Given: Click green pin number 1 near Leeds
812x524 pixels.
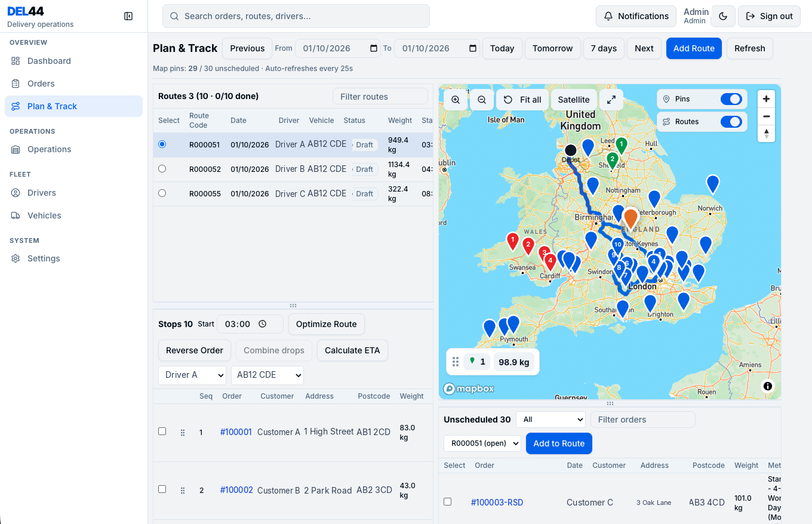Looking at the screenshot, I should point(622,145).
